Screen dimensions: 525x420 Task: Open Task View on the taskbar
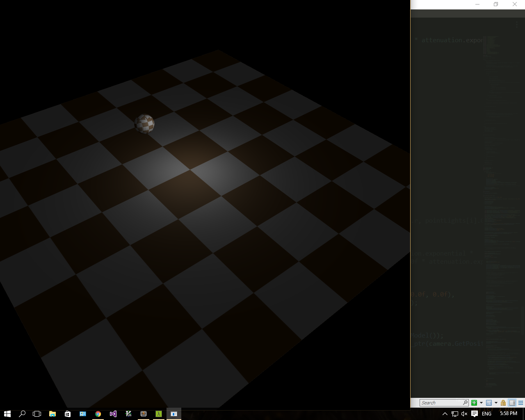[37, 414]
